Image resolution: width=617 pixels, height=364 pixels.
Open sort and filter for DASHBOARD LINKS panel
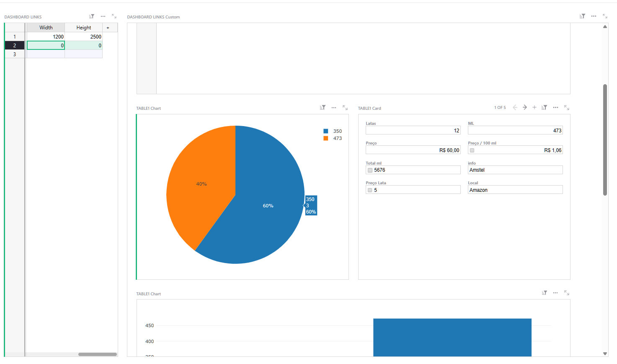pos(92,16)
